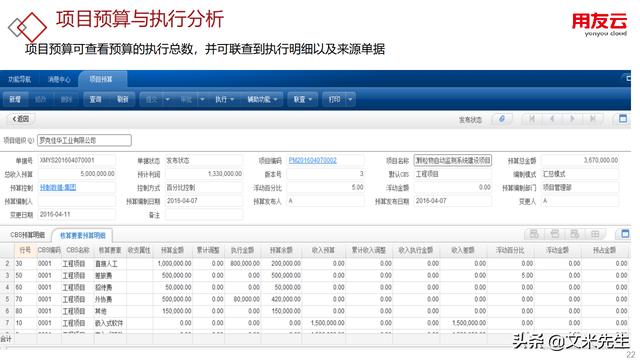Select the 项目预算 tab
Viewport: 640px width, 360px height.
coord(101,79)
